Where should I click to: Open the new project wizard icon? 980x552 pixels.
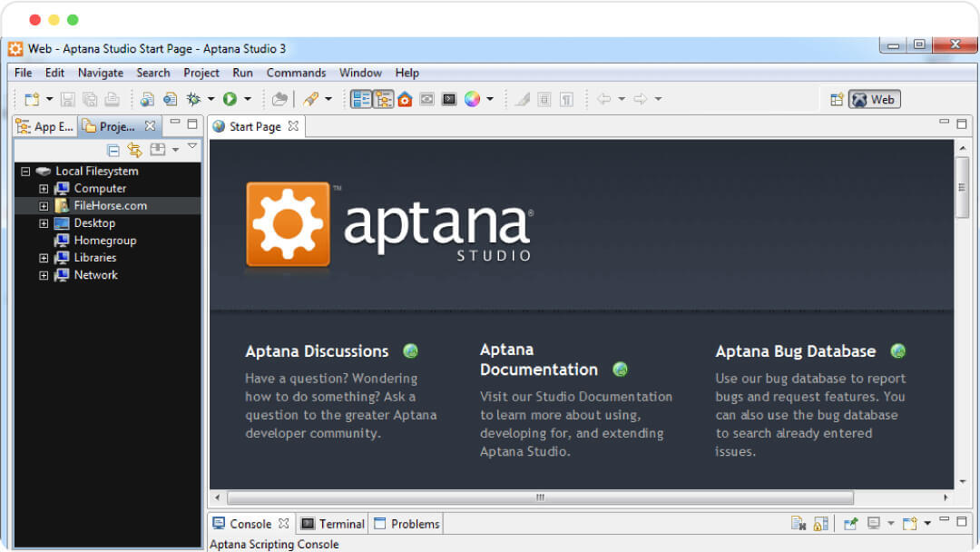(x=33, y=100)
